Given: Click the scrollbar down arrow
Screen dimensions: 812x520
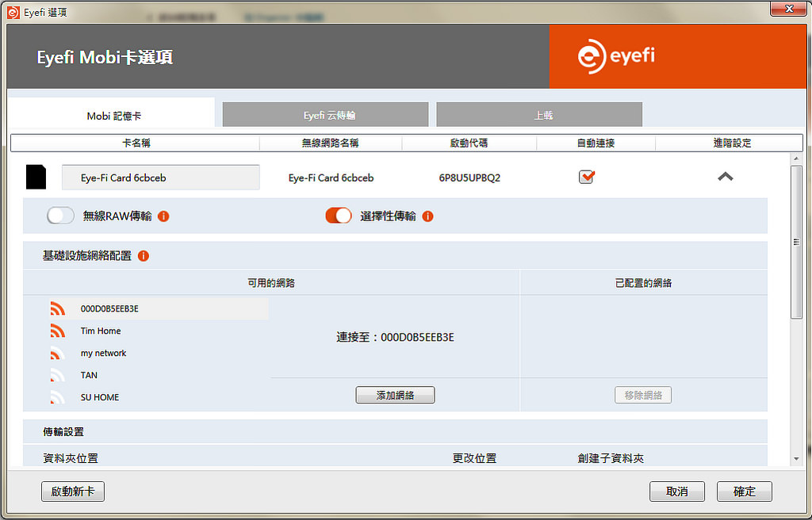Looking at the screenshot, I should pos(796,459).
